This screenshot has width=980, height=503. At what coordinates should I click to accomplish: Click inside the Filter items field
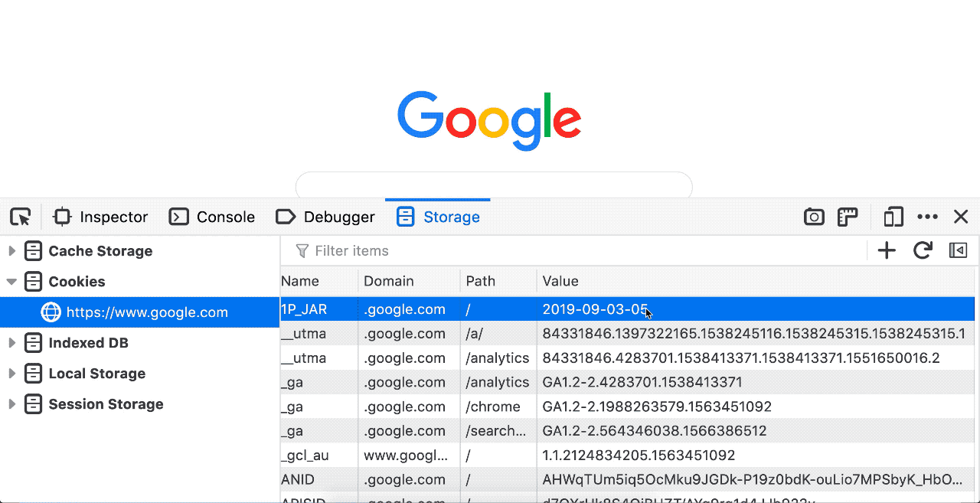click(x=360, y=250)
